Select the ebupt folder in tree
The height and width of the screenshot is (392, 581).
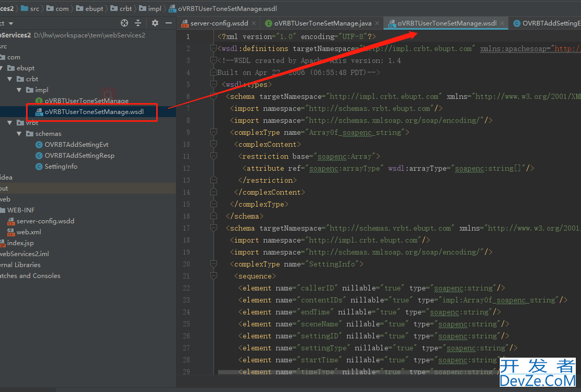click(26, 68)
